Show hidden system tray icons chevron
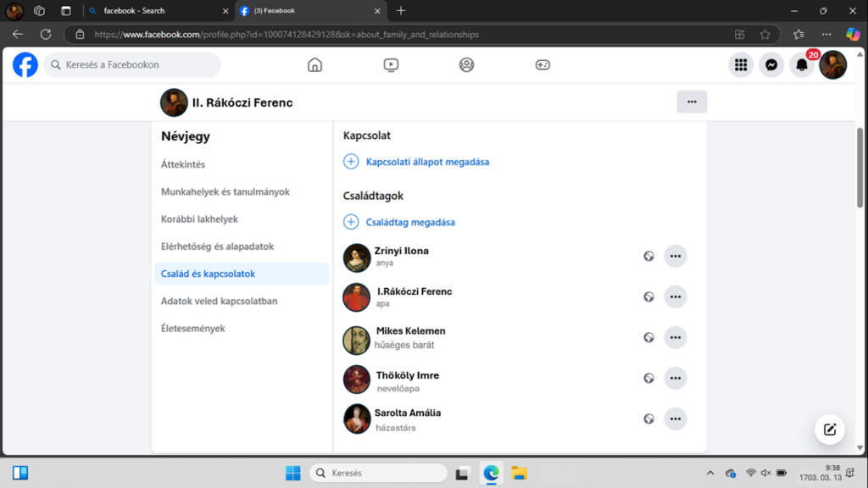Viewport: 868px width, 488px height. coord(710,473)
